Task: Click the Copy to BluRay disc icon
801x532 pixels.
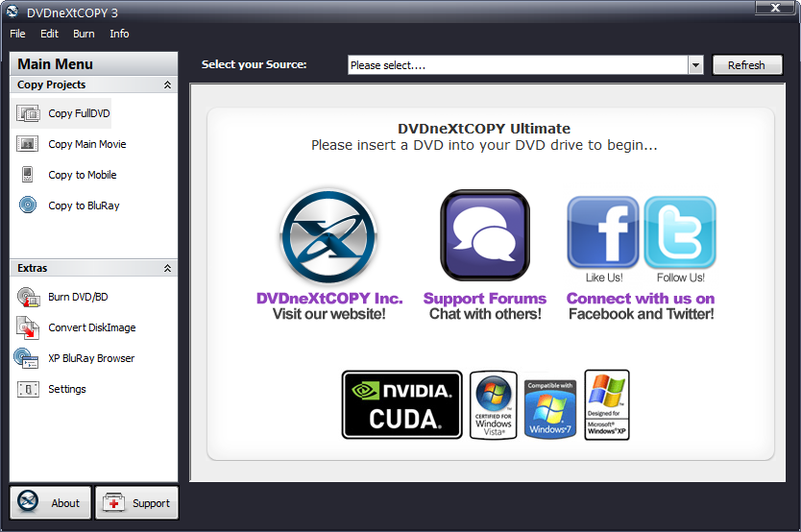Action: click(28, 206)
